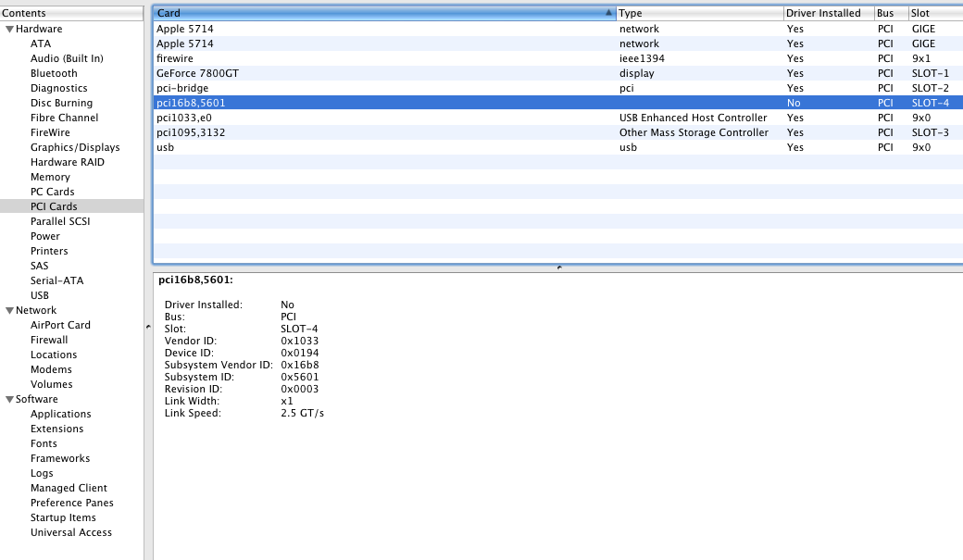Viewport: 963px width, 560px height.
Task: Select the firewire card row
Action: (558, 58)
